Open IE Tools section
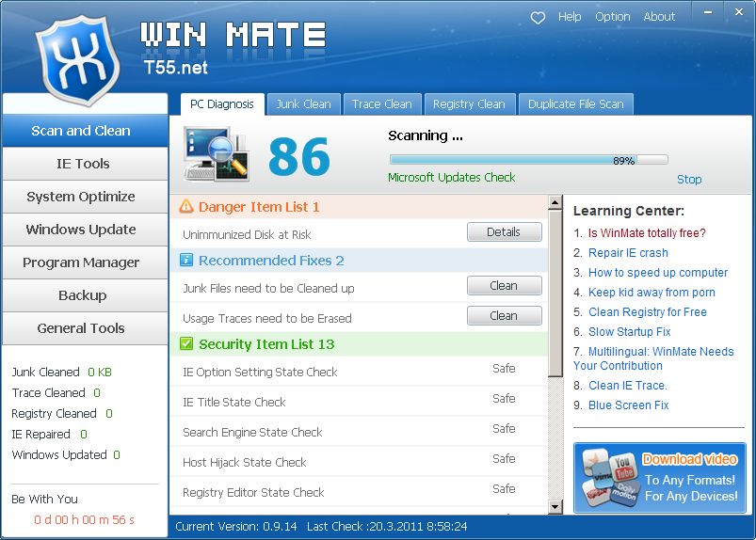This screenshot has width=756, height=540. (85, 164)
